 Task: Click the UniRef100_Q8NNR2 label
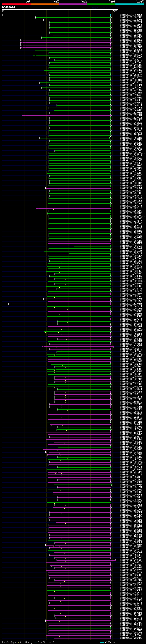131,638
